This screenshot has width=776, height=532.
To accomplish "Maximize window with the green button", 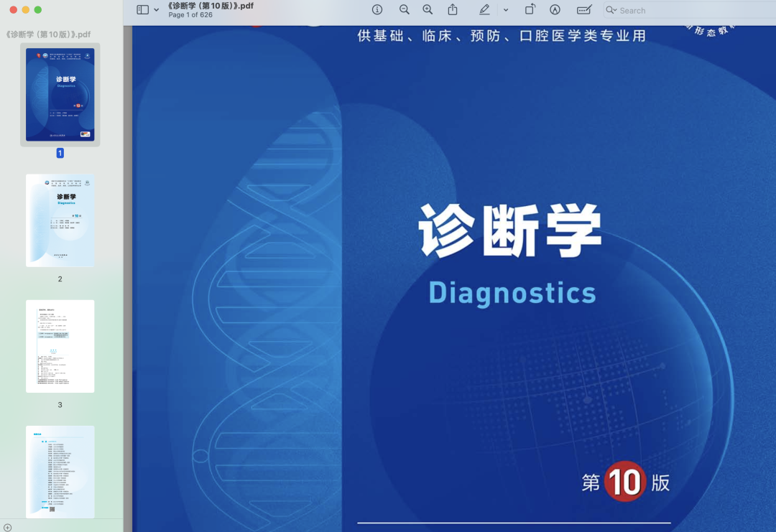I will (37, 9).
